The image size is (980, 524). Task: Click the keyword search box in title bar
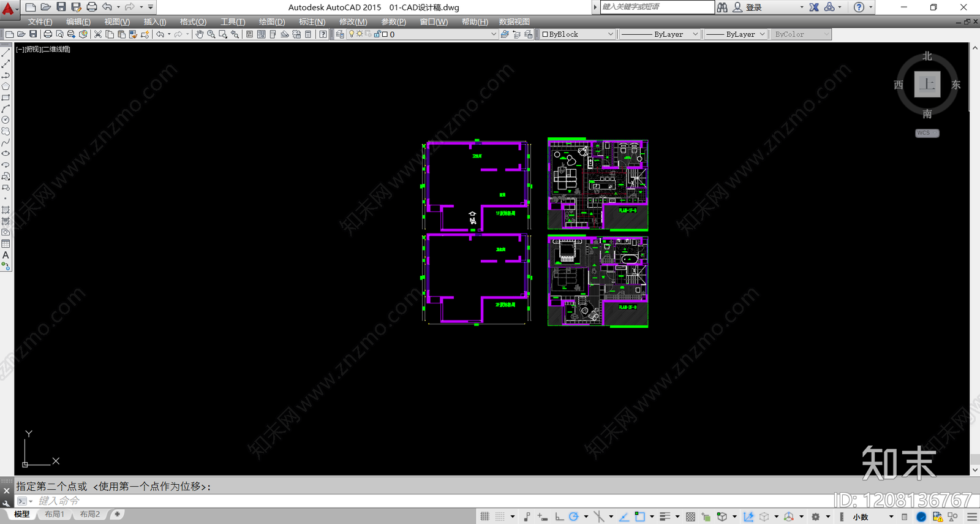(657, 7)
